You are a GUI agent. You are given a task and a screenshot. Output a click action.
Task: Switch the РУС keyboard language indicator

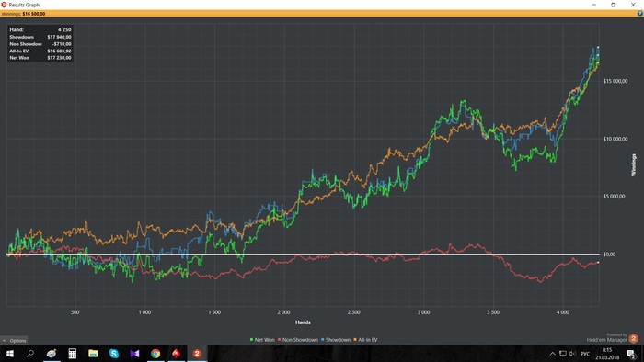pos(585,354)
